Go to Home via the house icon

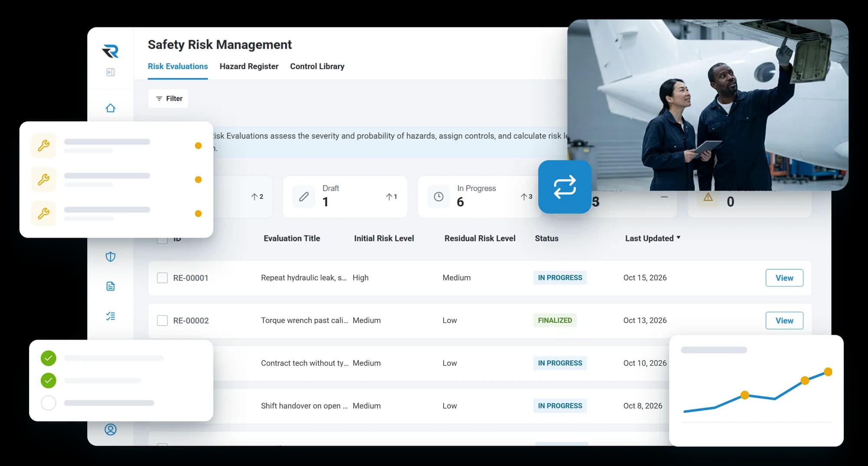[111, 108]
